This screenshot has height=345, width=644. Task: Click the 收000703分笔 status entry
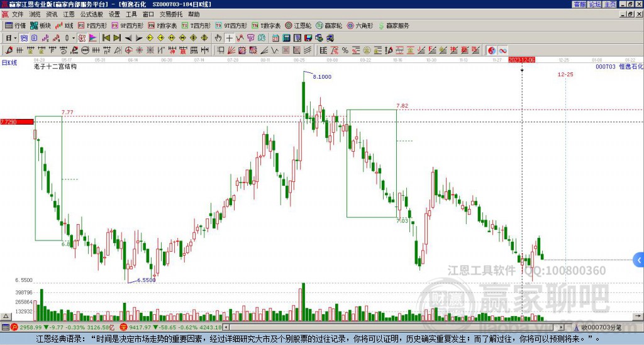tap(601, 328)
